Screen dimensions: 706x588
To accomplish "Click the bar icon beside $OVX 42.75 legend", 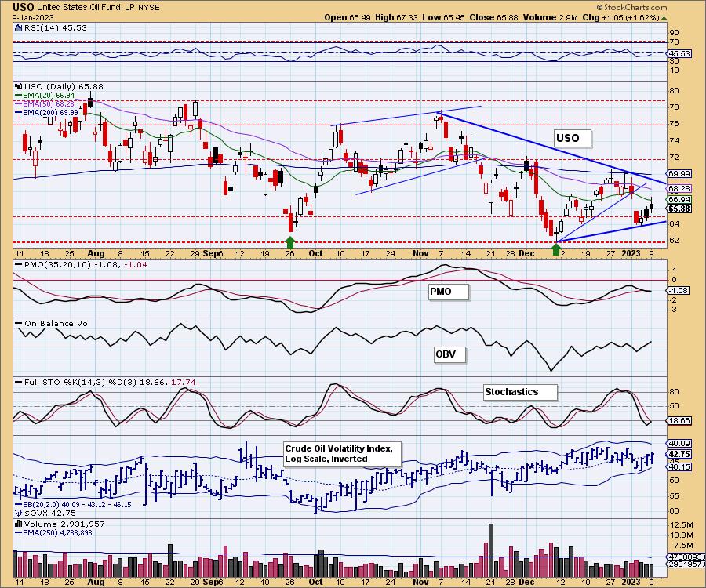I will (x=19, y=513).
